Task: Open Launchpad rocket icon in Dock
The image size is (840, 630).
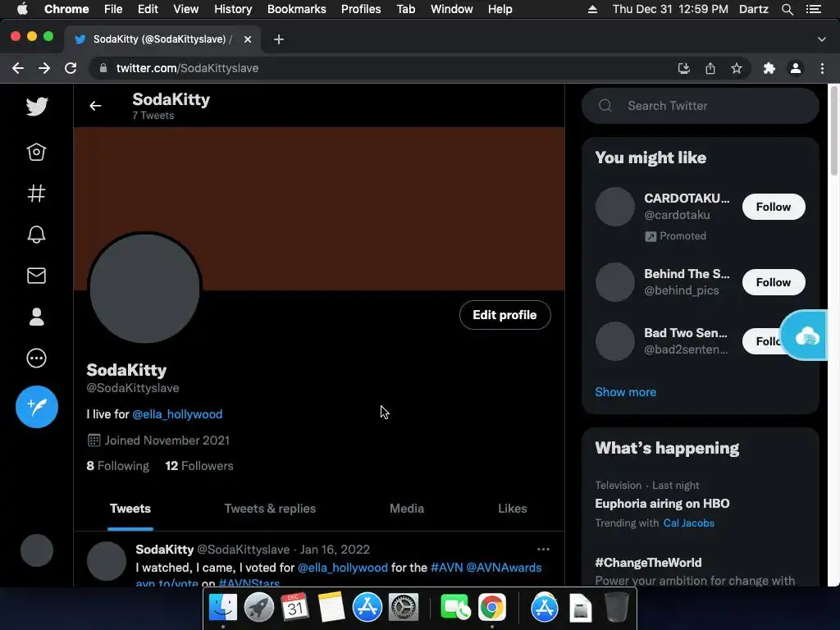Action: pos(258,608)
